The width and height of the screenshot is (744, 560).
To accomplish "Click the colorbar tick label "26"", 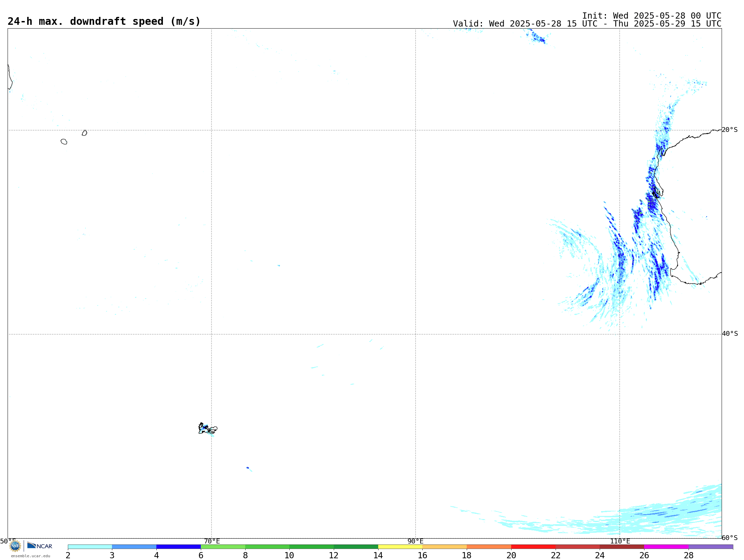I will (644, 556).
